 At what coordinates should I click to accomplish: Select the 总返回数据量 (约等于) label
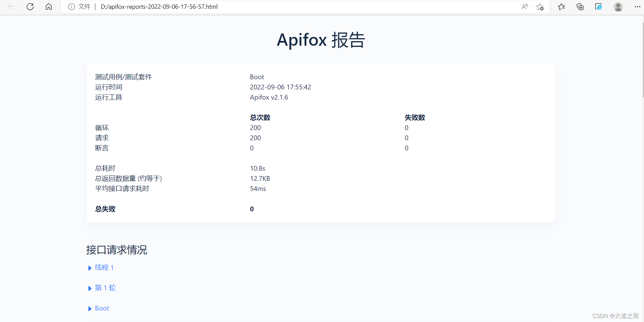click(x=129, y=178)
